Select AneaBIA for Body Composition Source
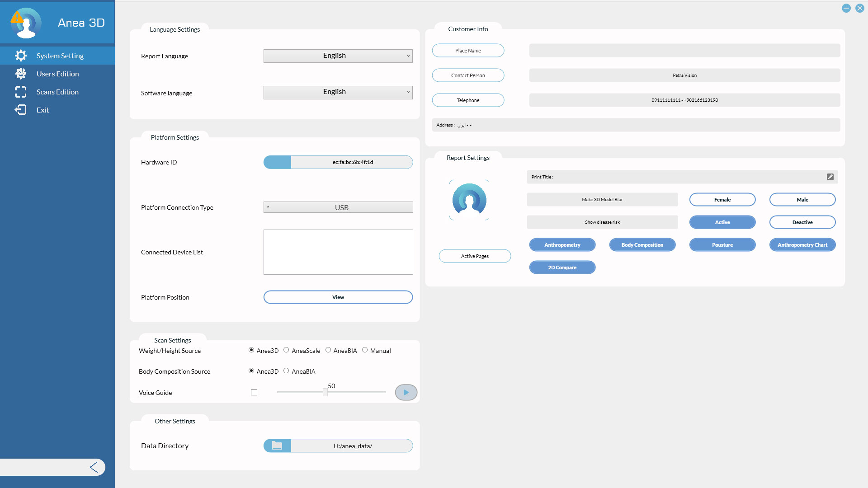The height and width of the screenshot is (488, 868). coord(286,371)
